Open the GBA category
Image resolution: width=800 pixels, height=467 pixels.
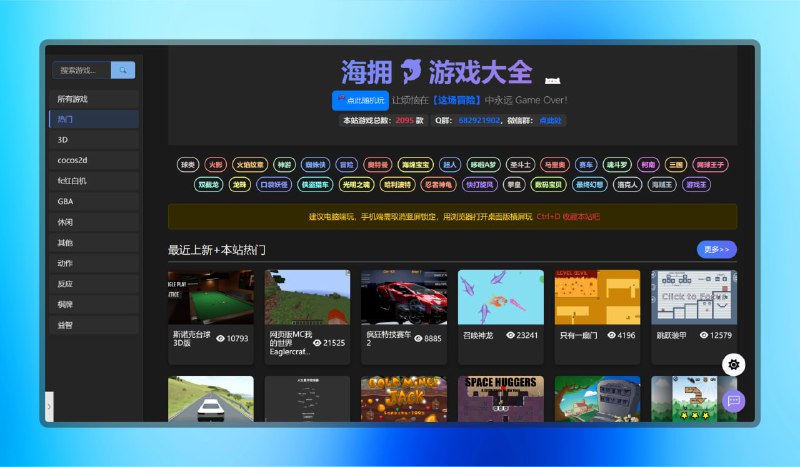(x=94, y=202)
